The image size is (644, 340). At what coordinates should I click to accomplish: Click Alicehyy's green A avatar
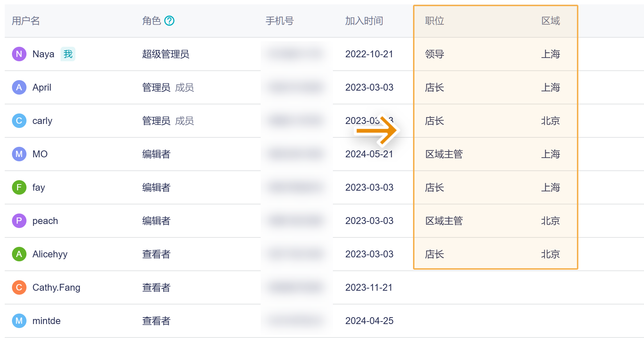click(x=19, y=254)
